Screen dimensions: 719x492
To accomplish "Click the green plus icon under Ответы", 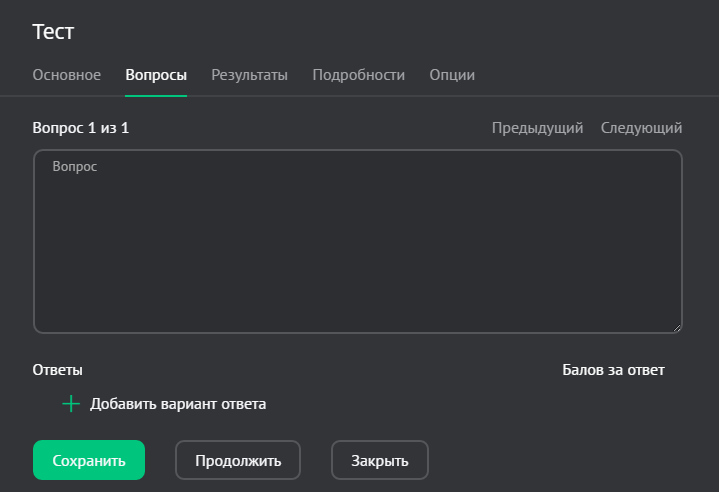I will [x=71, y=404].
